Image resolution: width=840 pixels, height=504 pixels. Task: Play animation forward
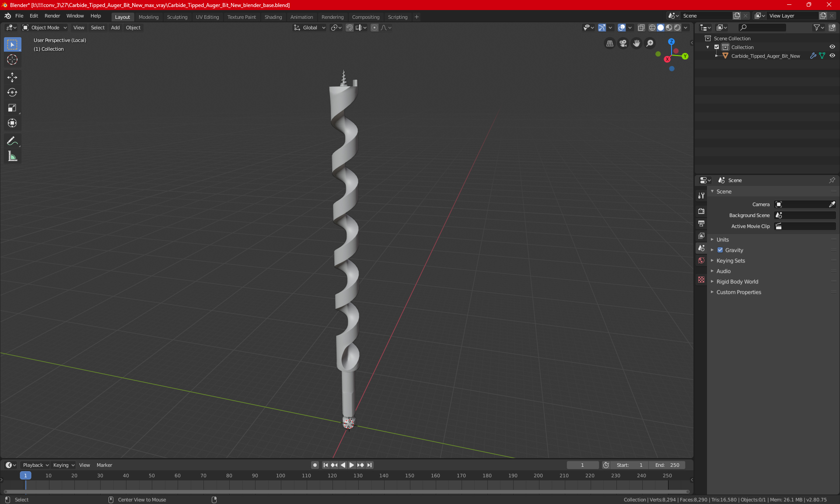(352, 465)
